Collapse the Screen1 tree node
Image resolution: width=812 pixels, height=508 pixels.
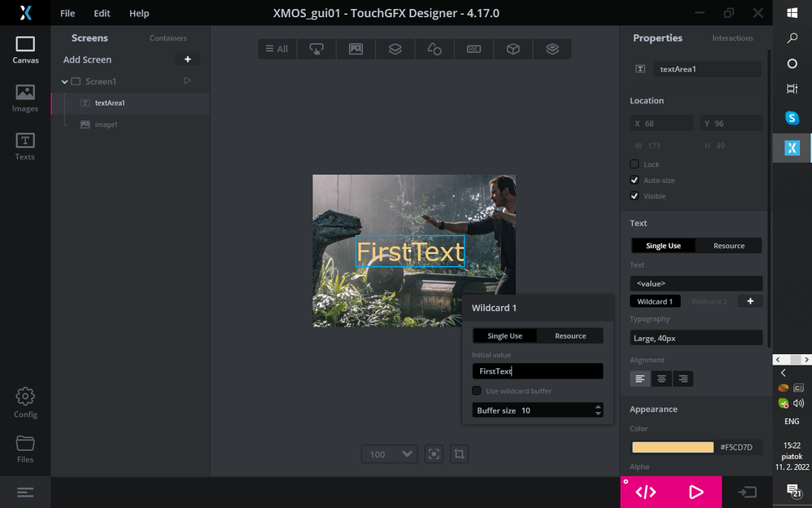coord(65,81)
